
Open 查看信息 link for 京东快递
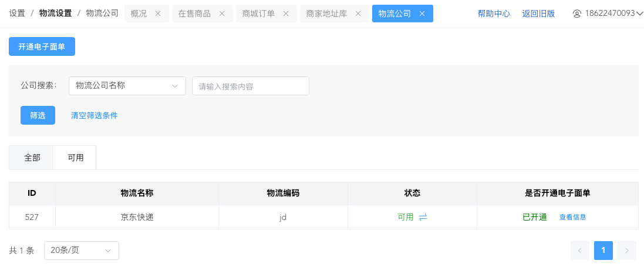point(572,217)
